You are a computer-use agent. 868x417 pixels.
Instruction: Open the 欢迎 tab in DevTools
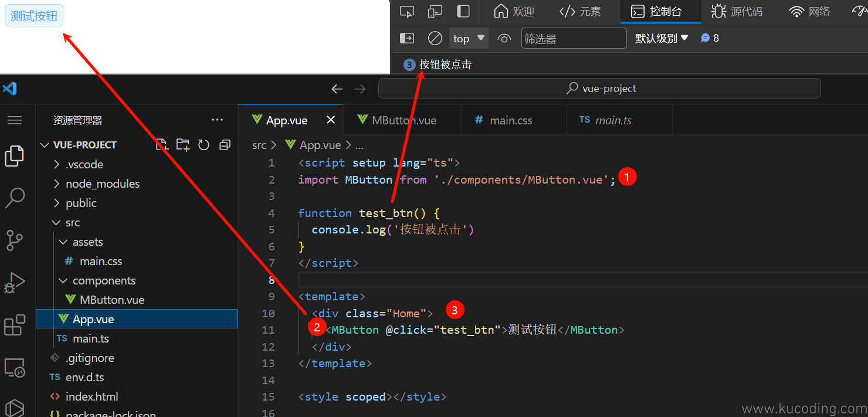point(514,11)
